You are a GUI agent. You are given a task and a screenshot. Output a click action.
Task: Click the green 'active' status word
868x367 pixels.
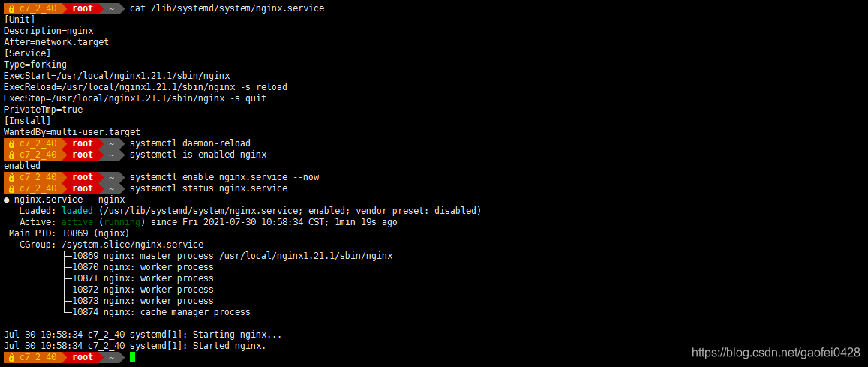pos(77,222)
